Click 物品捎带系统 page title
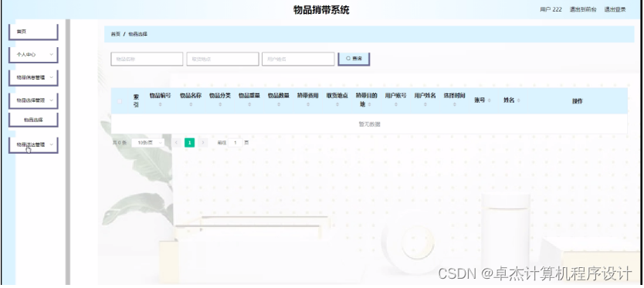Viewport: 644px width, 288px height. (321, 10)
